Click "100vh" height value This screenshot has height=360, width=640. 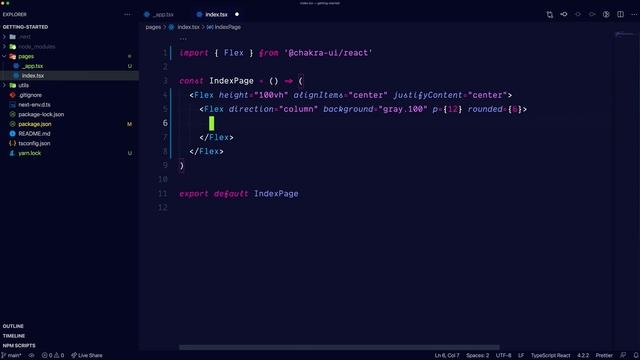click(x=271, y=95)
